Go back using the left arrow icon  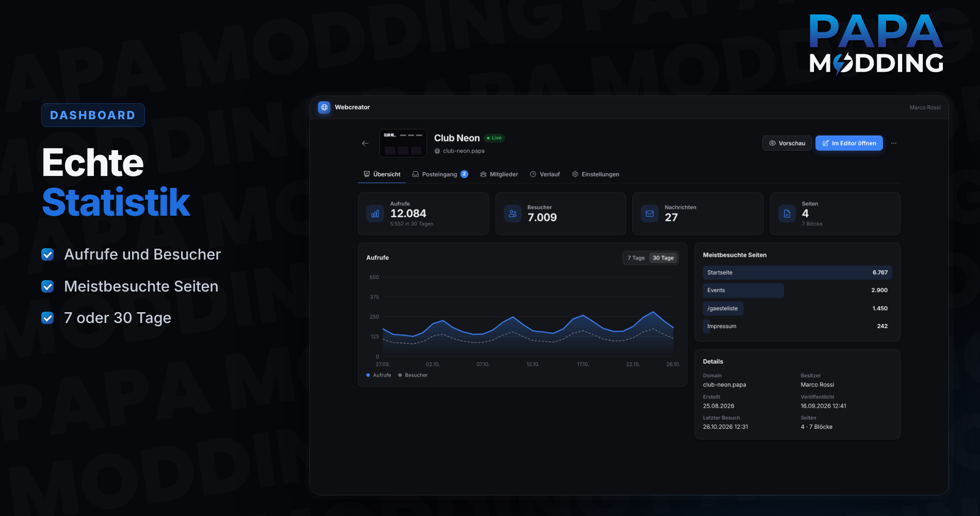[x=365, y=143]
